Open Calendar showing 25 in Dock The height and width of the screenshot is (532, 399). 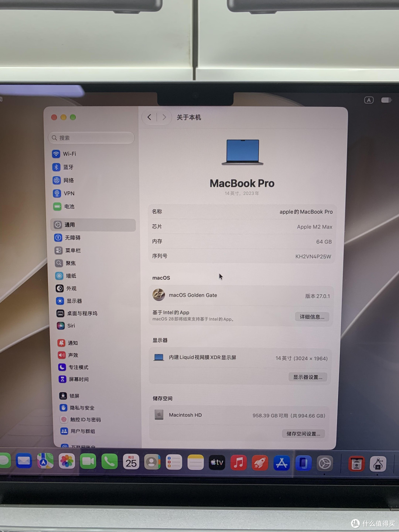(x=131, y=462)
